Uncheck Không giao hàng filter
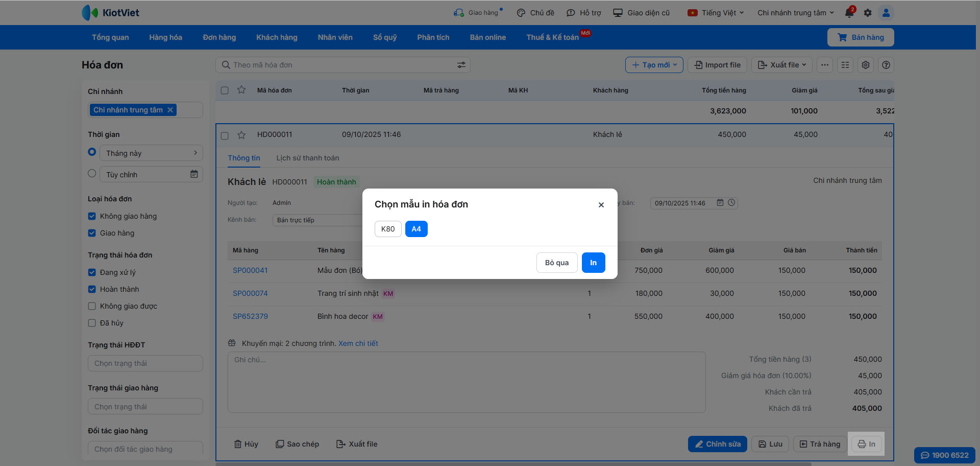 coord(92,216)
